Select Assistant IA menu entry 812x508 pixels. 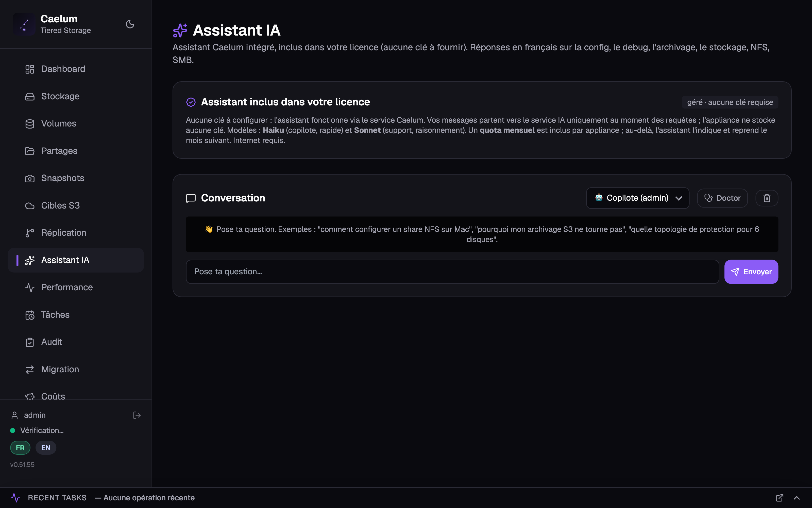76,260
